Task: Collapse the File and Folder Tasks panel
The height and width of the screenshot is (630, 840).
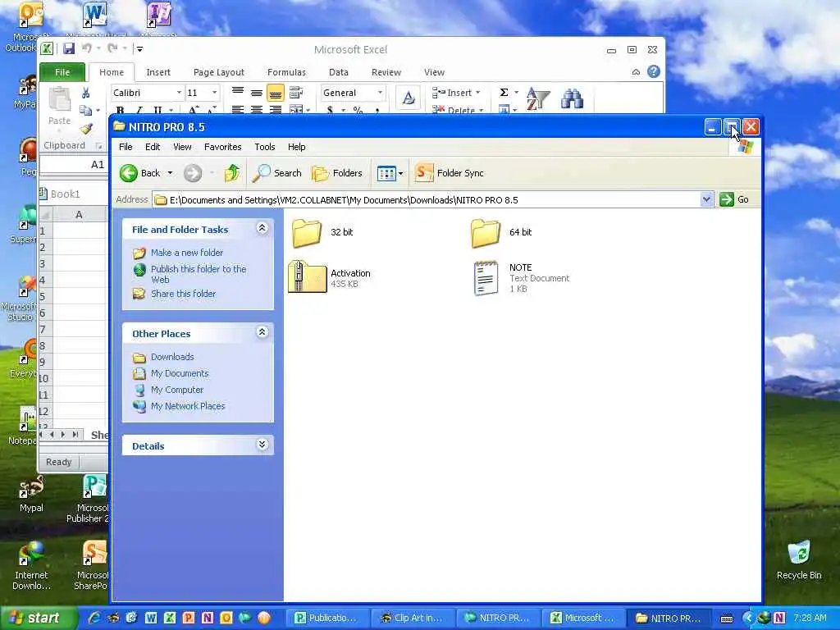Action: click(262, 229)
